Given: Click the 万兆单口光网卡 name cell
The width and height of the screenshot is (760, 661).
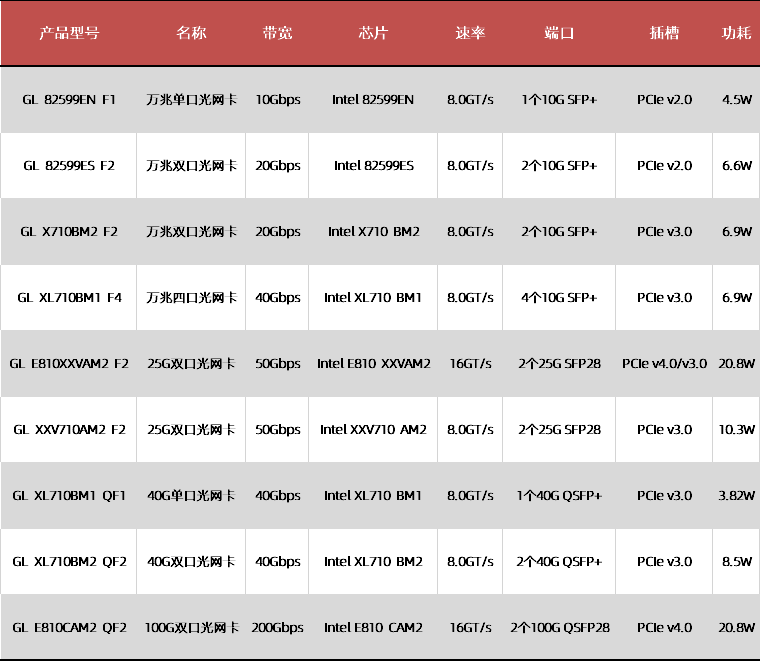Looking at the screenshot, I should [x=191, y=100].
